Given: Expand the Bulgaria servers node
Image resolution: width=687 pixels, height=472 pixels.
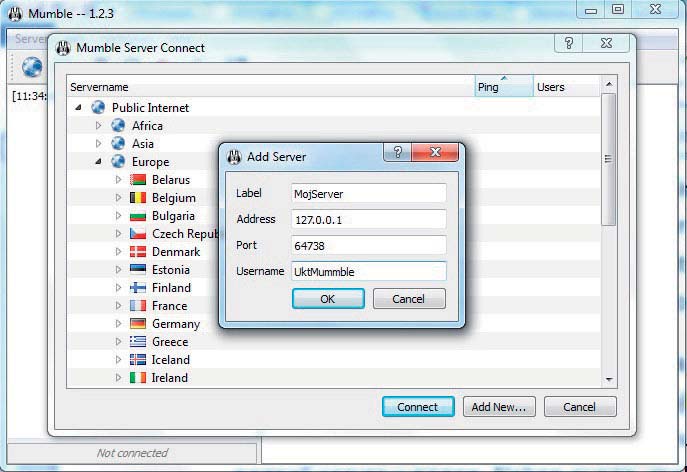Looking at the screenshot, I should 118,216.
